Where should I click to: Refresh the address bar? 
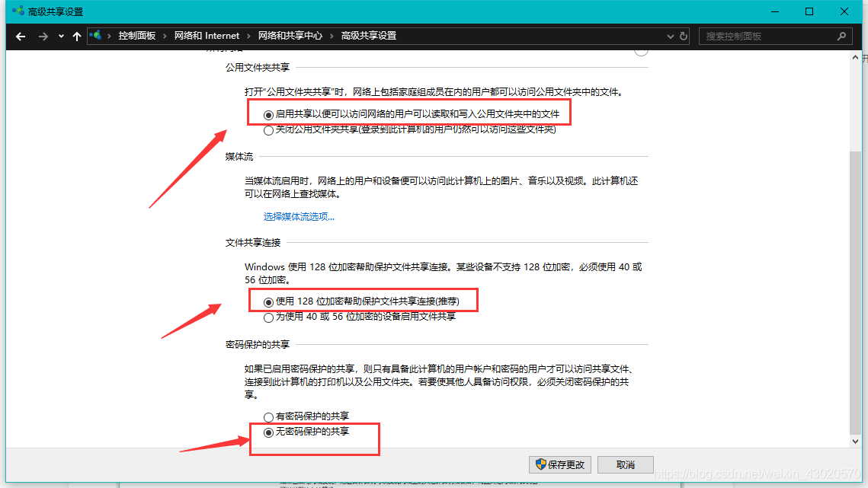click(684, 36)
